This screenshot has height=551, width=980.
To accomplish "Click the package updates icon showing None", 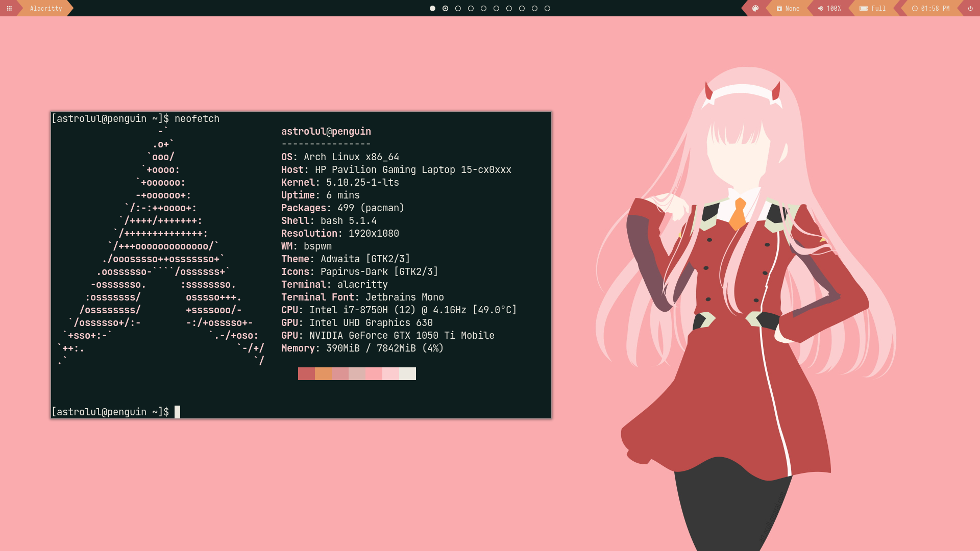I will [779, 8].
